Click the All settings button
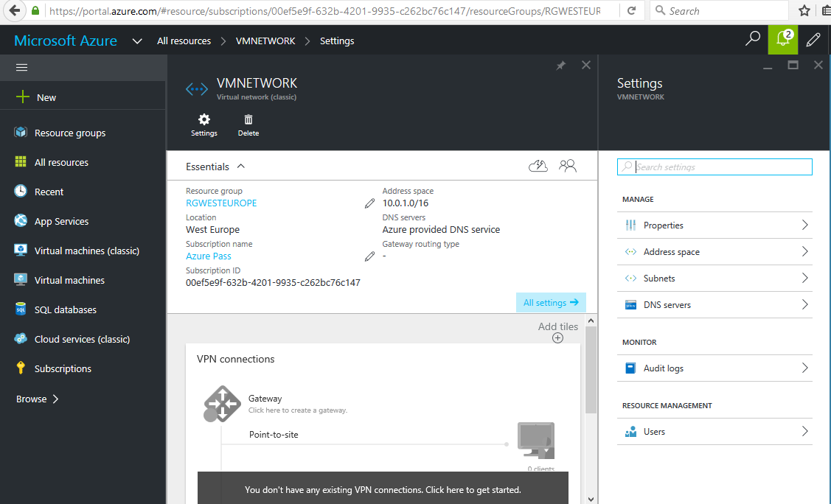The width and height of the screenshot is (831, 504). coord(552,302)
